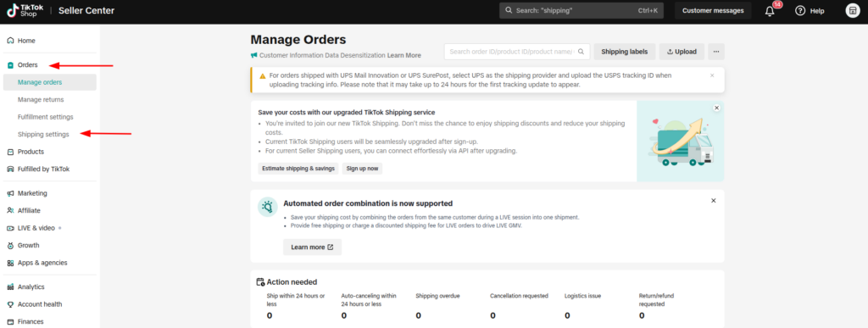The width and height of the screenshot is (868, 328).
Task: Click the Upload button
Action: (682, 52)
